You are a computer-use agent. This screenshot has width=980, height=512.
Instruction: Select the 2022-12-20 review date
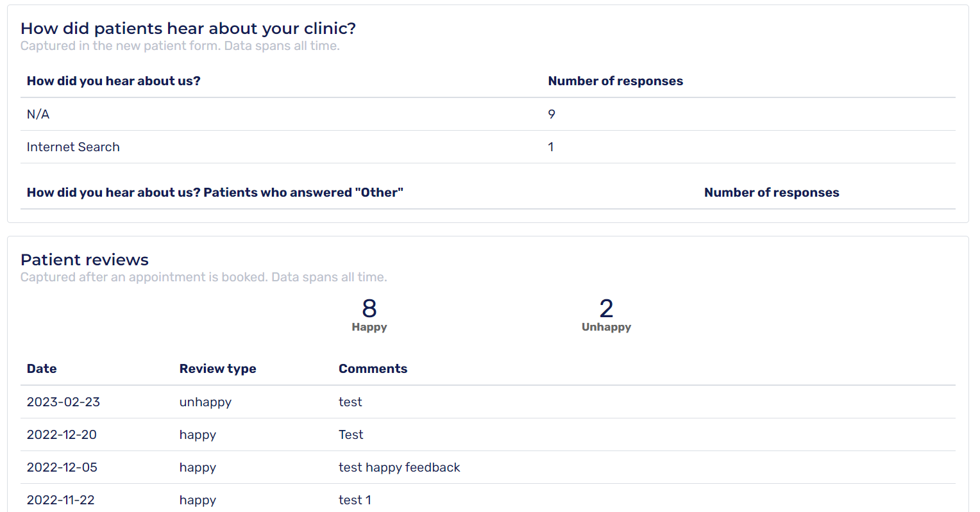[62, 435]
